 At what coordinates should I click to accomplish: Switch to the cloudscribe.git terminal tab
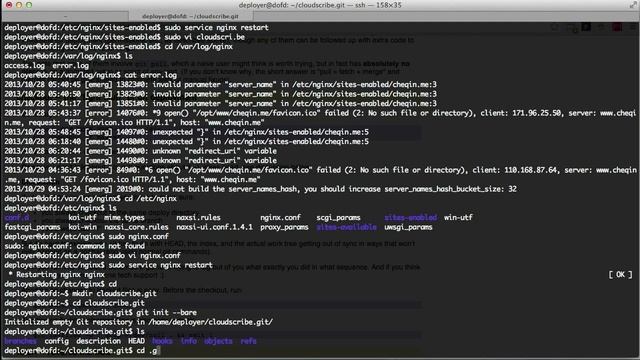[190, 16]
